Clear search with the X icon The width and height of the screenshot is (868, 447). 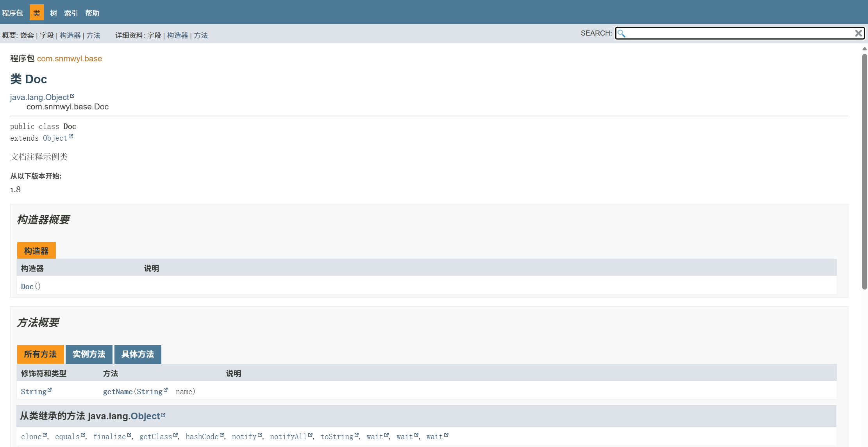pos(858,34)
